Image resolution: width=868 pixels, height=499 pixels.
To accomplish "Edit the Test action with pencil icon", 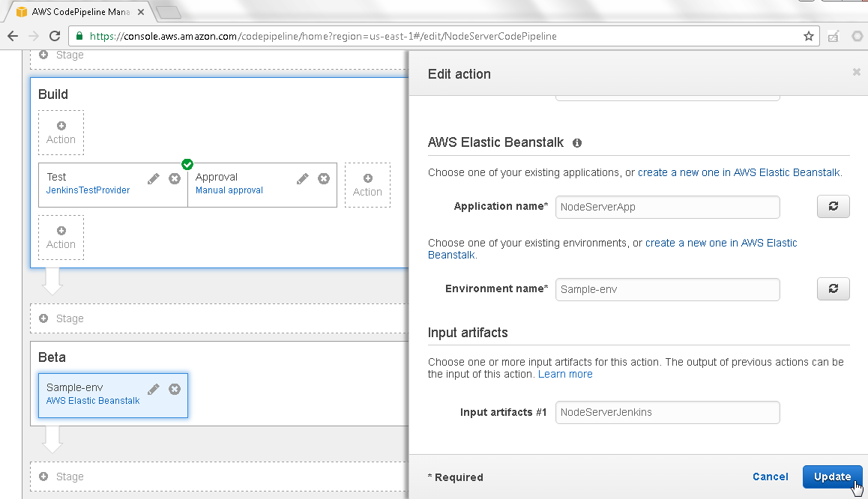I will [x=154, y=178].
